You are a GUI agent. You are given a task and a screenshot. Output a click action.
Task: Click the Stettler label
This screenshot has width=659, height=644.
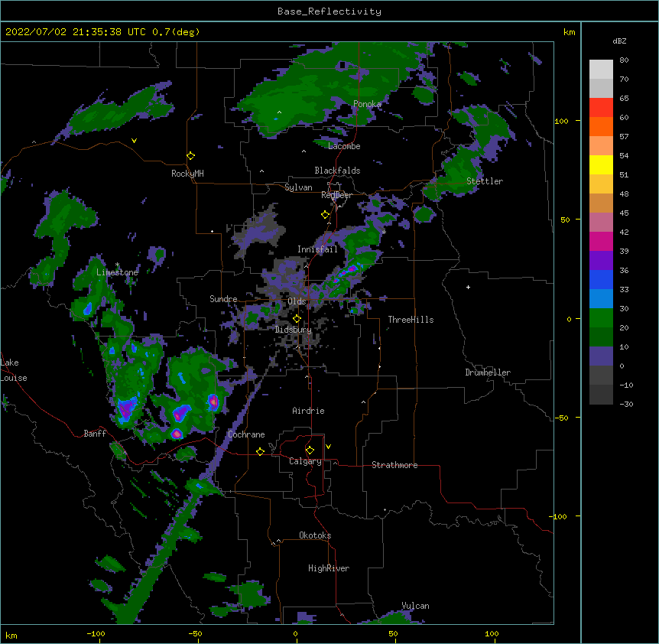485,181
